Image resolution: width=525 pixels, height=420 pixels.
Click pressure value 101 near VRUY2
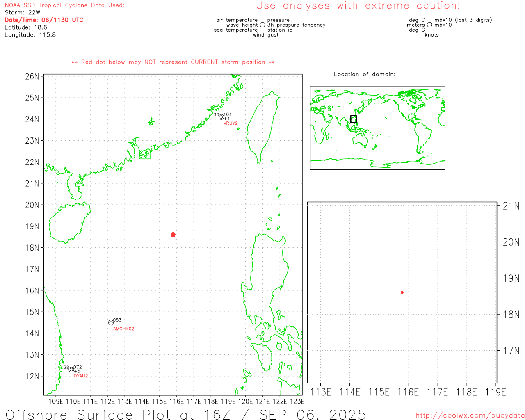click(228, 114)
